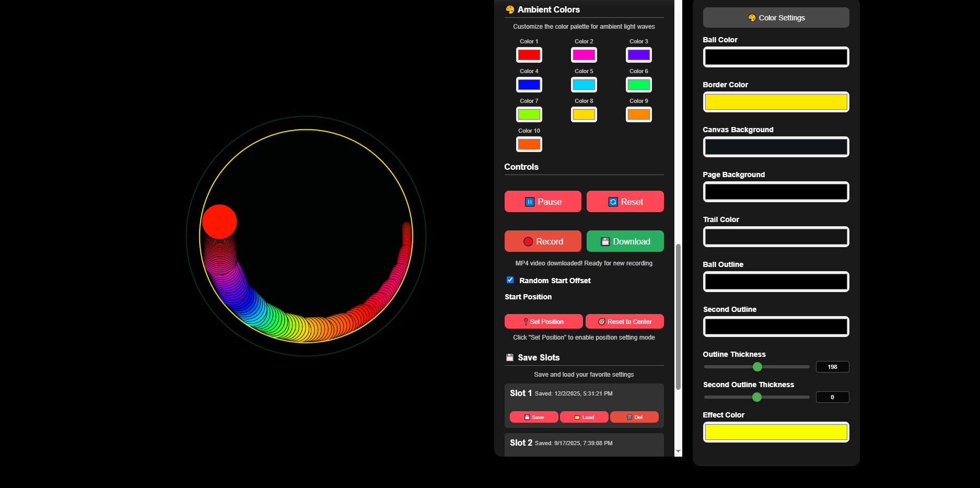Image resolution: width=980 pixels, height=488 pixels.
Task: Click the Pause button
Action: point(543,202)
